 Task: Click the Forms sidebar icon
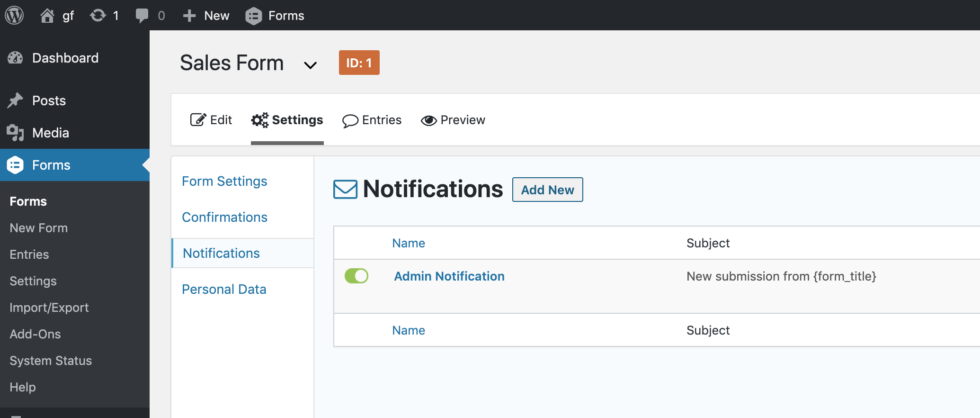15,165
